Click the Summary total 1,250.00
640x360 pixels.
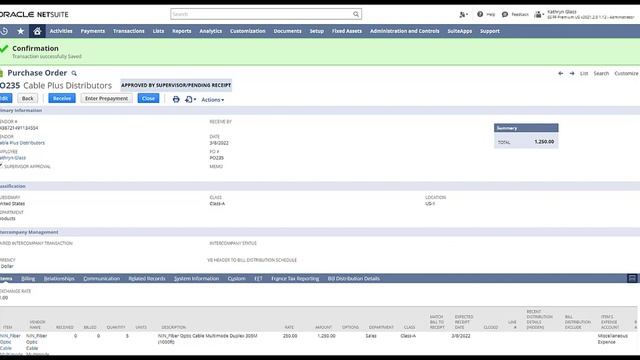point(544,142)
